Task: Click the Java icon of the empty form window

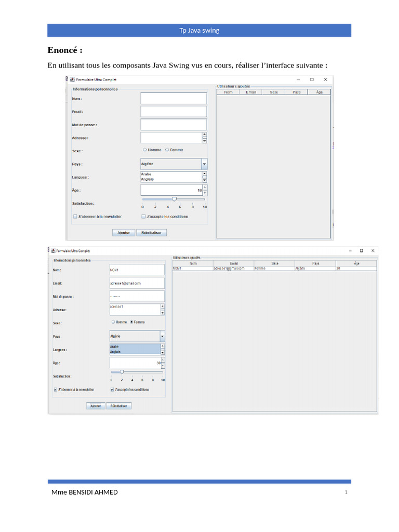Action: point(72,79)
